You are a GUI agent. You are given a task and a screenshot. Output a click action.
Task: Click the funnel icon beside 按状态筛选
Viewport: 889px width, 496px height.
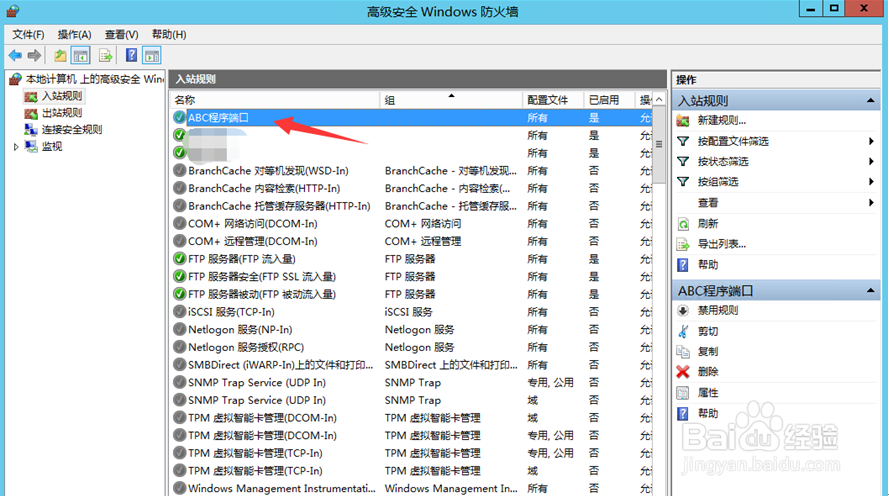683,162
